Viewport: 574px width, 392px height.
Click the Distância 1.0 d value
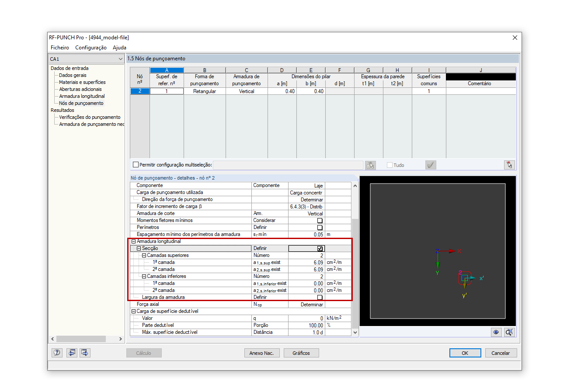tap(306, 333)
